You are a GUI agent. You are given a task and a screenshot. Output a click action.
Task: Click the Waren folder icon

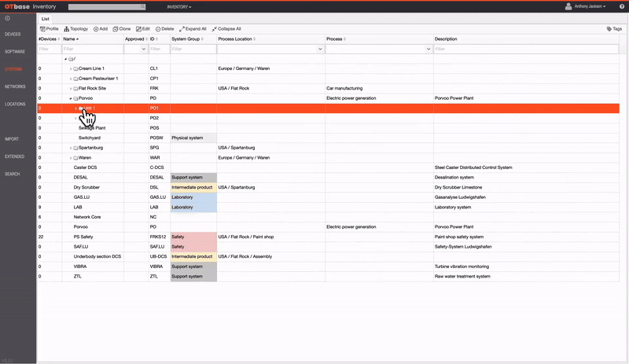click(x=75, y=158)
